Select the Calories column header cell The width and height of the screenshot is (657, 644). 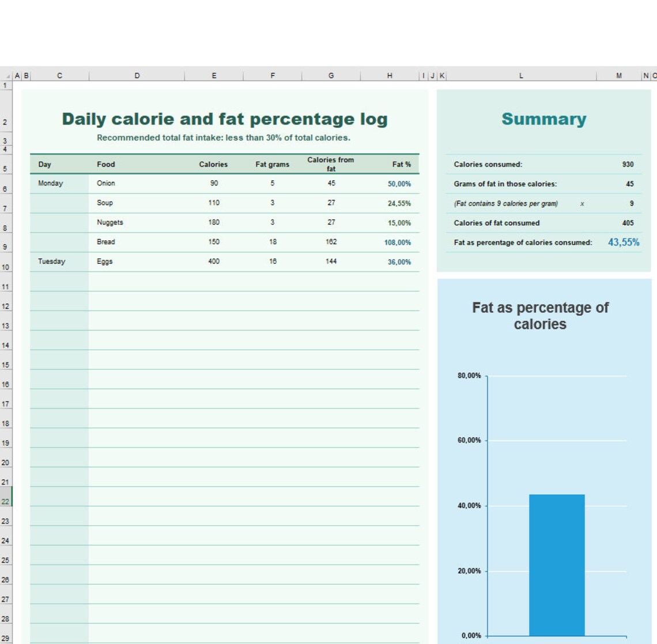pos(214,164)
